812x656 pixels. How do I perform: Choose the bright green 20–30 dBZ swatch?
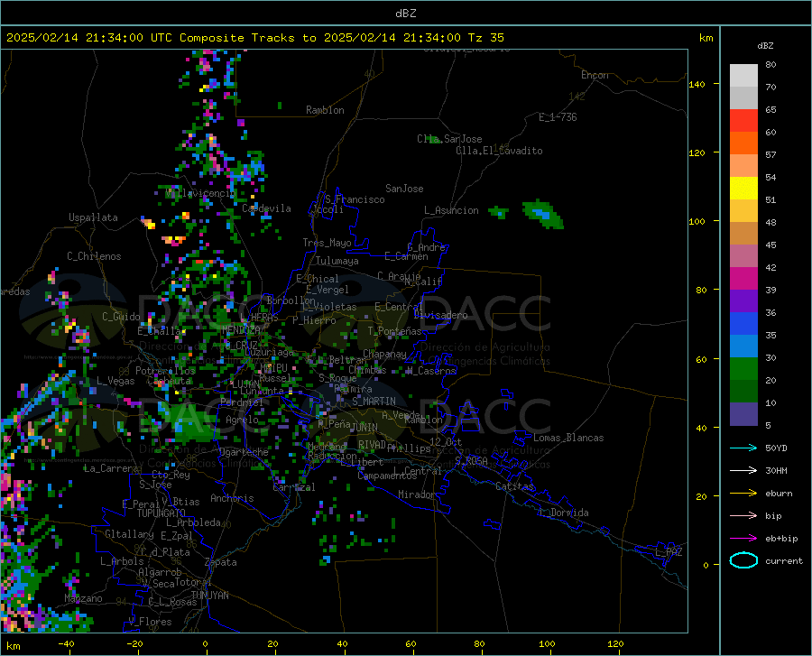(x=743, y=369)
